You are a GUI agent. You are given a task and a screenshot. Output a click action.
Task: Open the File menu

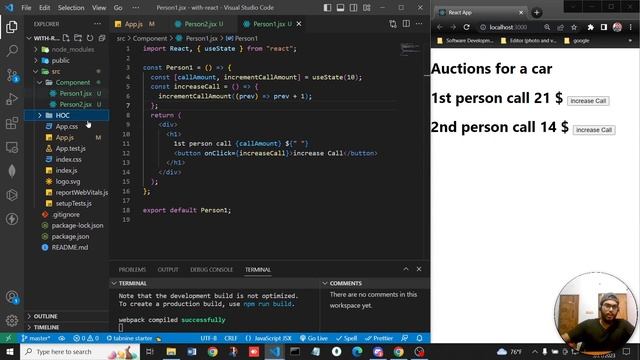[x=26, y=7]
